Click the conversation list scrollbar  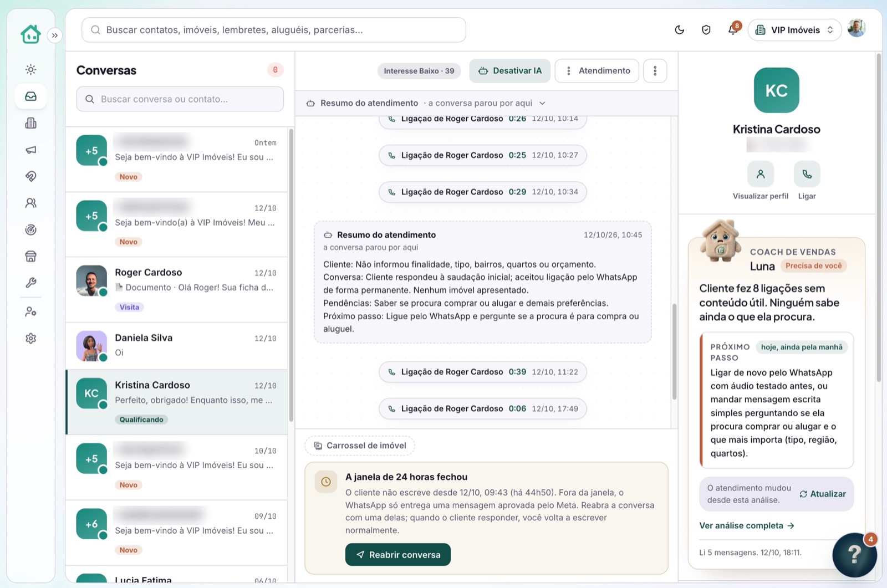[291, 274]
